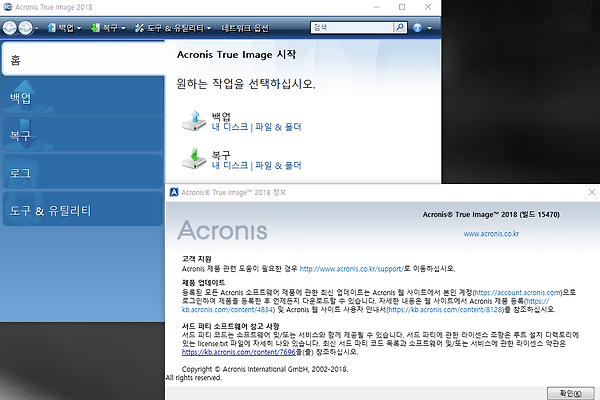Click the Acronis A icon in dialog title
The width and height of the screenshot is (600, 400).
tap(174, 192)
